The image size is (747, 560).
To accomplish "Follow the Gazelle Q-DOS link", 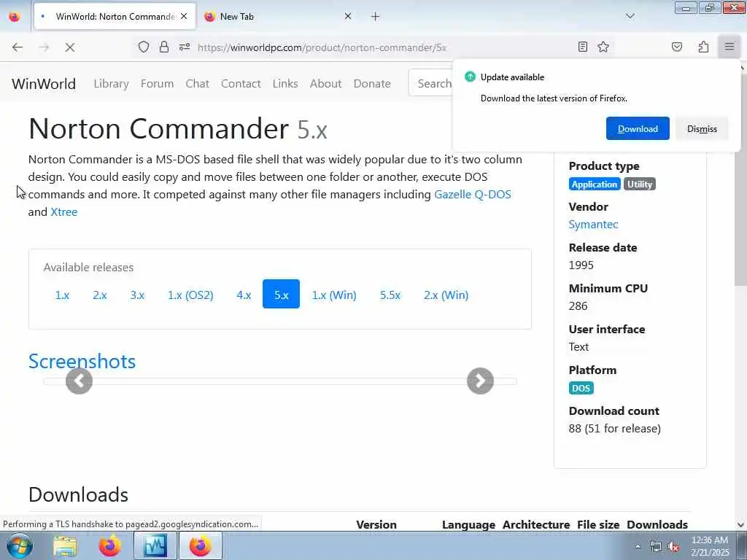I will [x=472, y=194].
